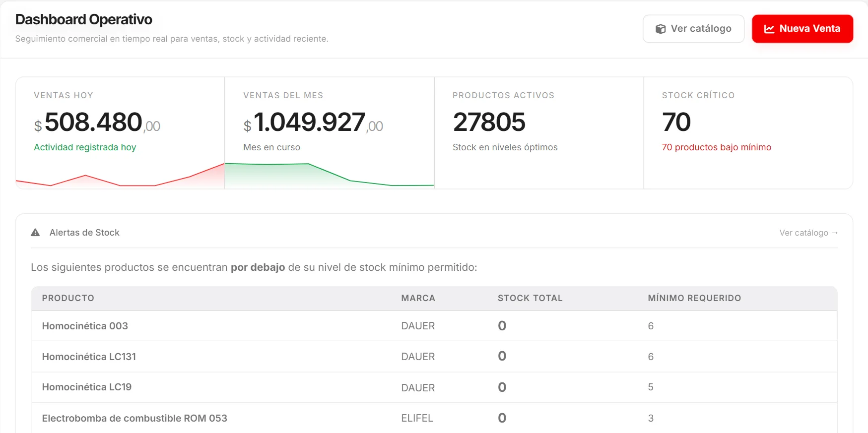Screen dimensions: 868x433
Task: Select the Homocinética LC131 product row
Action: (434, 357)
